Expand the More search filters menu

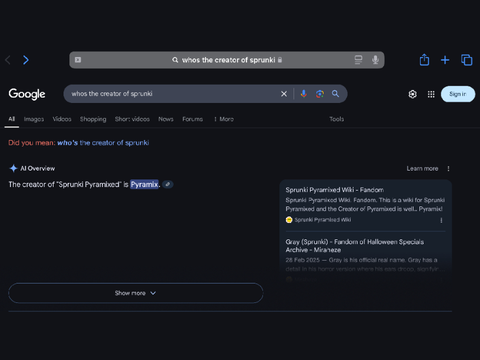pos(224,119)
